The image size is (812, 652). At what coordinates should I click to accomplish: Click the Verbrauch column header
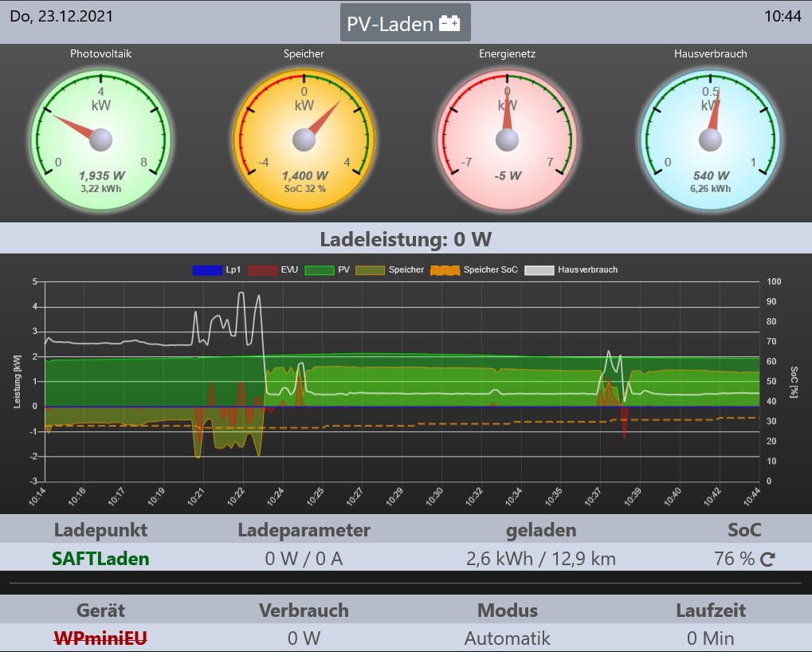click(304, 610)
